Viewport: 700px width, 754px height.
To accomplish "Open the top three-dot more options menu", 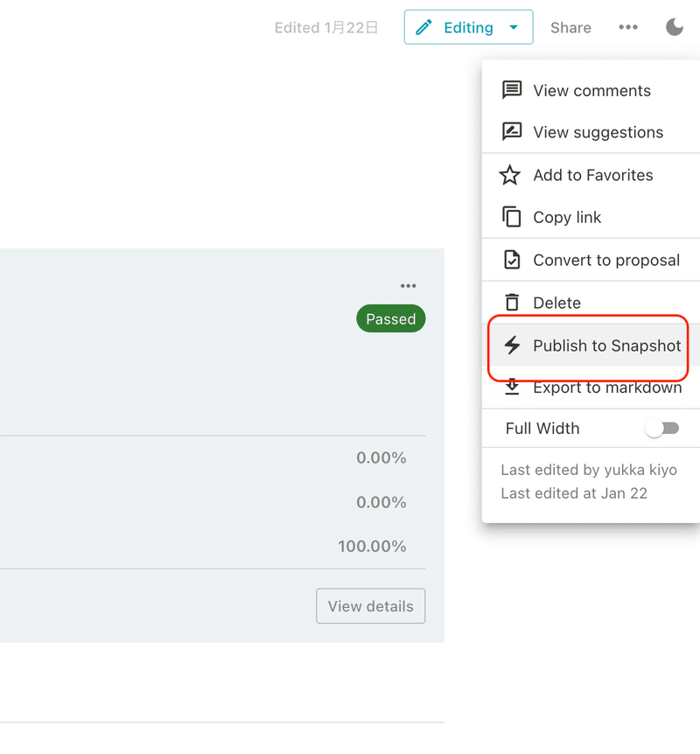I will pyautogui.click(x=628, y=27).
